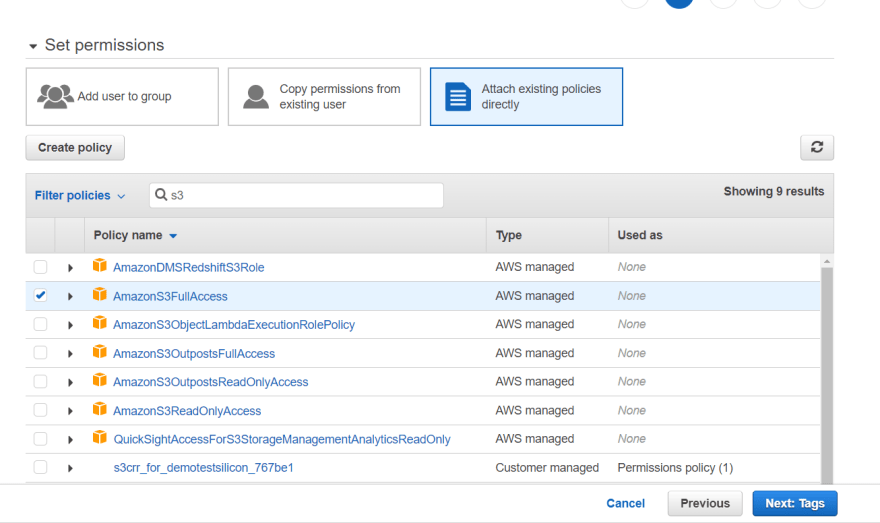880x523 pixels.
Task: Click the Cancel link
Action: click(625, 503)
